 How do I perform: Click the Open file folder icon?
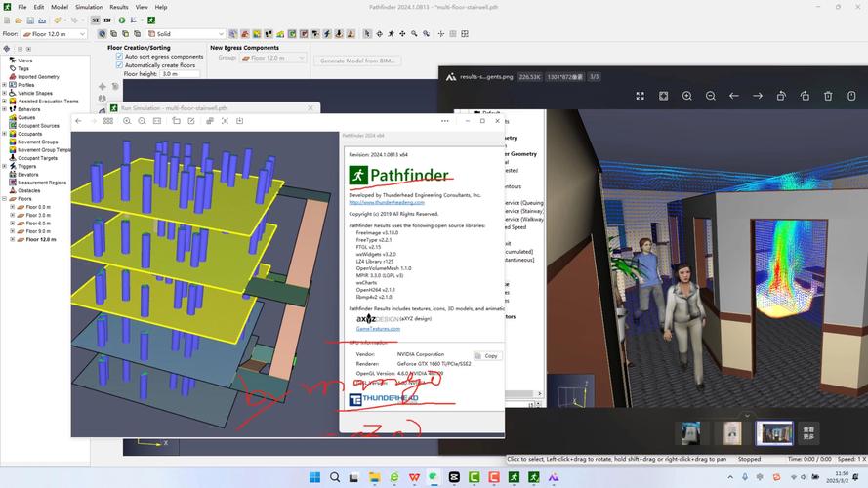[19, 20]
